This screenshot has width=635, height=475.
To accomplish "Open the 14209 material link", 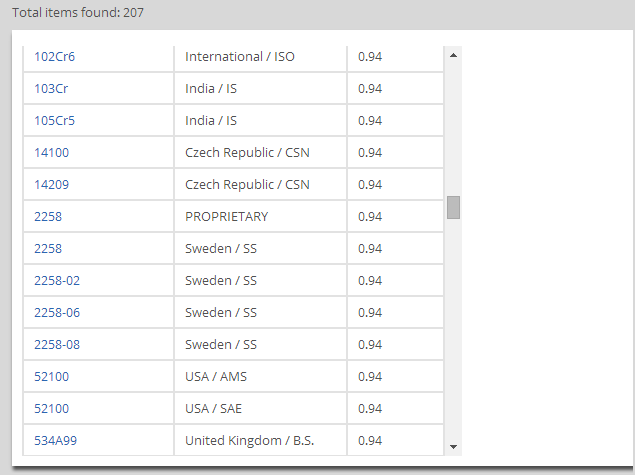I will pyautogui.click(x=51, y=185).
